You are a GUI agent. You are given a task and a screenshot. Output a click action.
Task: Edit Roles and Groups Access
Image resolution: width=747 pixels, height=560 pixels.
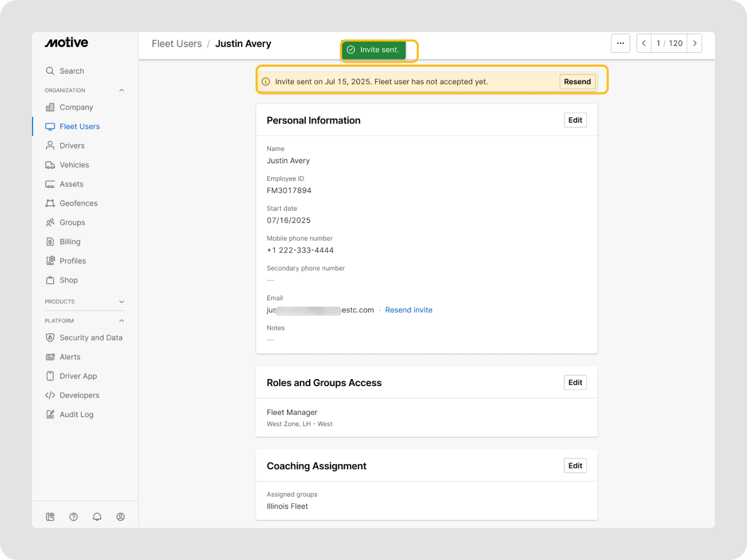[x=575, y=382]
